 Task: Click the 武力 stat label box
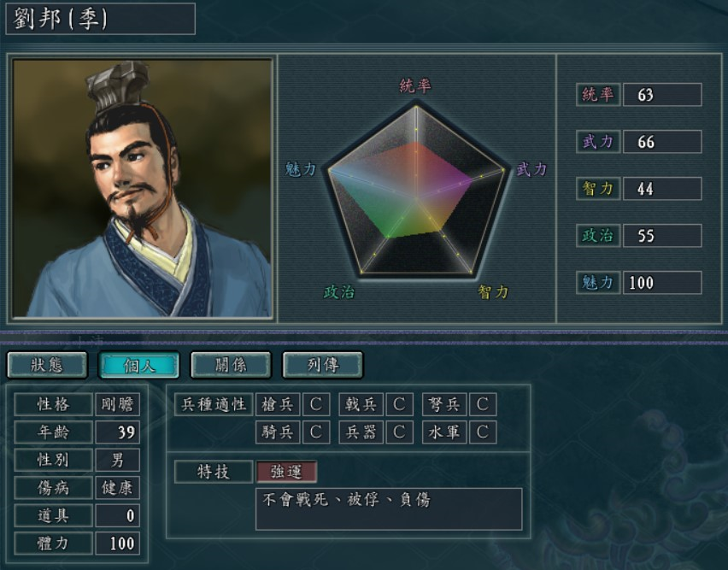coord(598,142)
